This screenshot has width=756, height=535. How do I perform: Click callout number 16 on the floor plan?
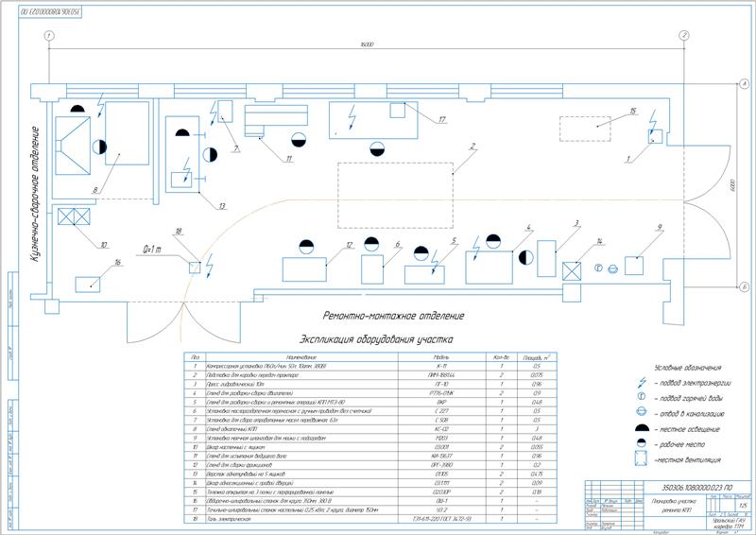[x=117, y=263]
